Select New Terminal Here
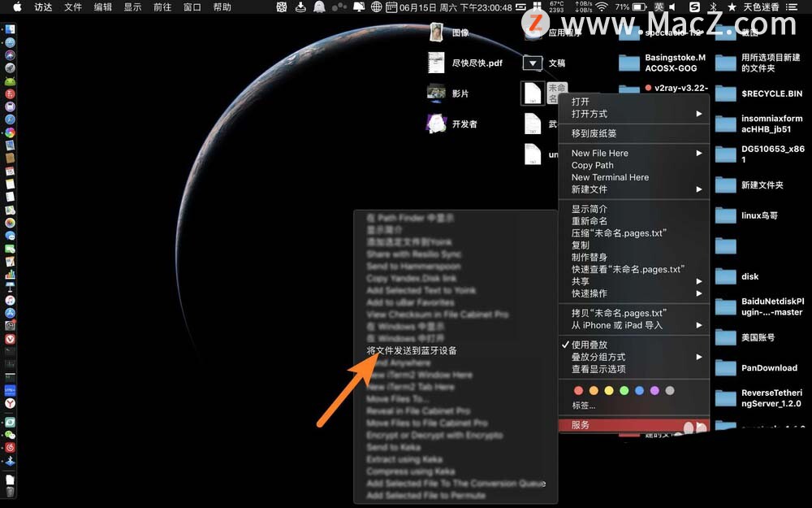 coord(634,177)
